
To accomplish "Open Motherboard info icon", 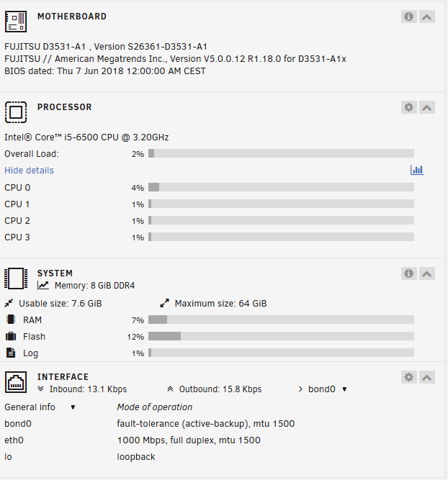I will point(409,17).
